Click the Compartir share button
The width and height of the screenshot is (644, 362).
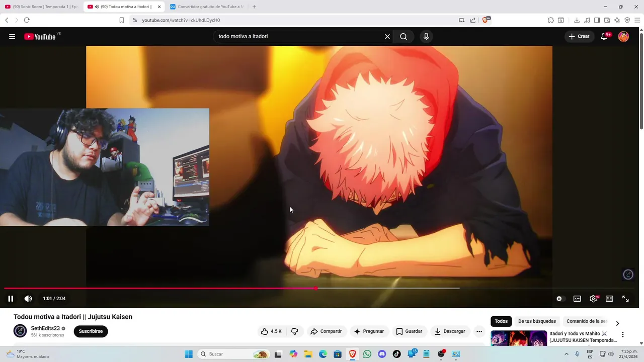(326, 331)
